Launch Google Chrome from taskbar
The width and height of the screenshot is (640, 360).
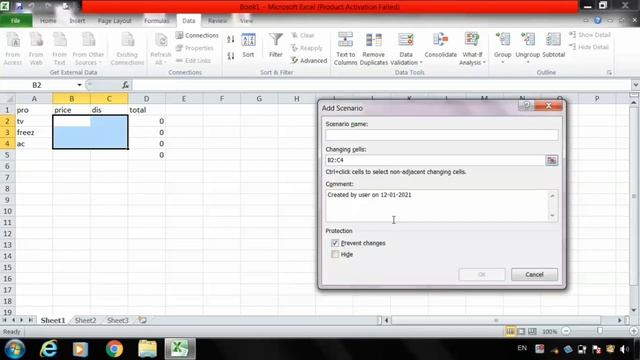point(114,349)
